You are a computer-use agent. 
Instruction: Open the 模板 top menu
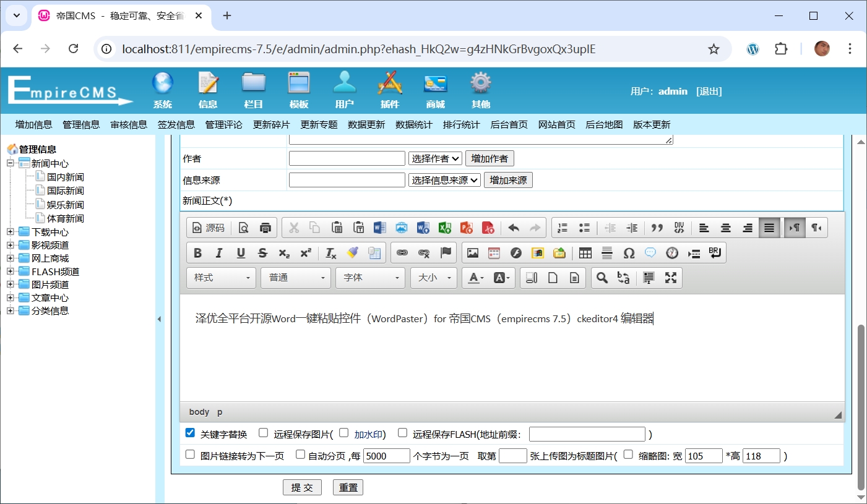pyautogui.click(x=299, y=90)
